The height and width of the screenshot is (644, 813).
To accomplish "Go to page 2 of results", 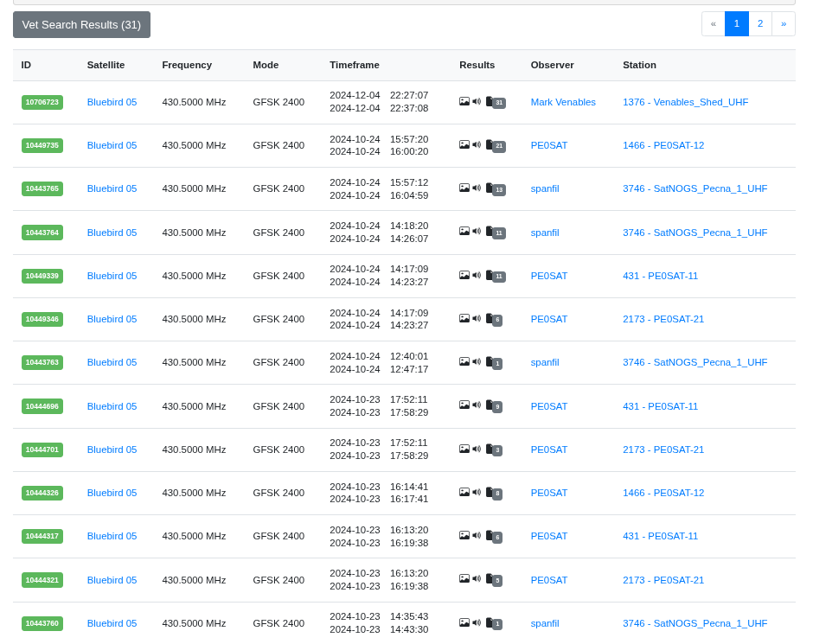I will (760, 24).
